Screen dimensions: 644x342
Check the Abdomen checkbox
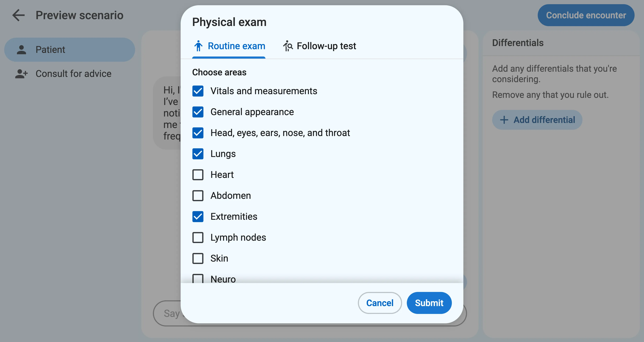(x=198, y=196)
